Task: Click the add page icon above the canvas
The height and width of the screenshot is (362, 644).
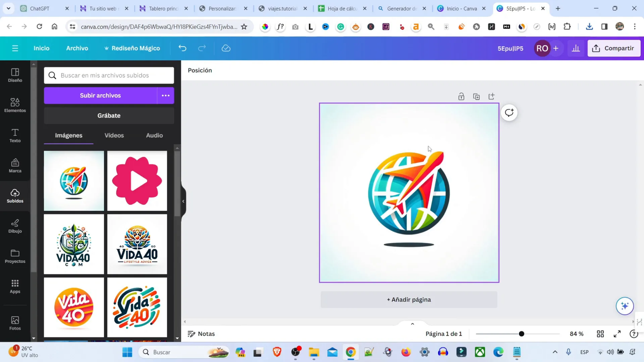Action: [x=492, y=96]
